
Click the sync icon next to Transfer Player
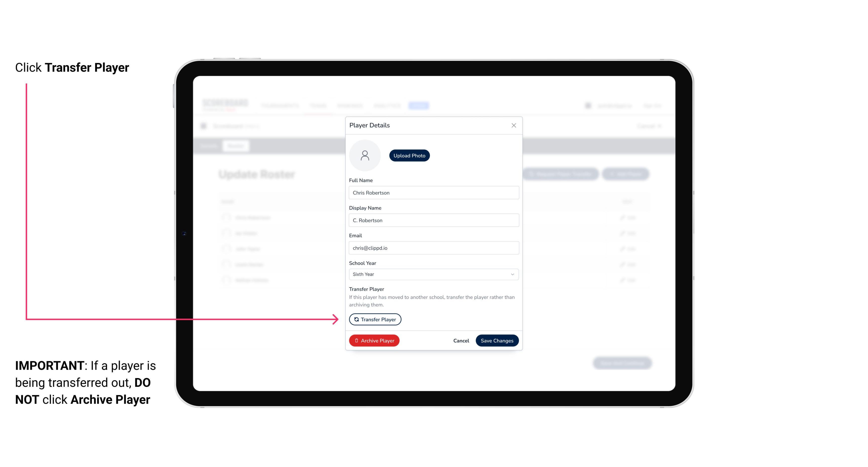click(356, 319)
